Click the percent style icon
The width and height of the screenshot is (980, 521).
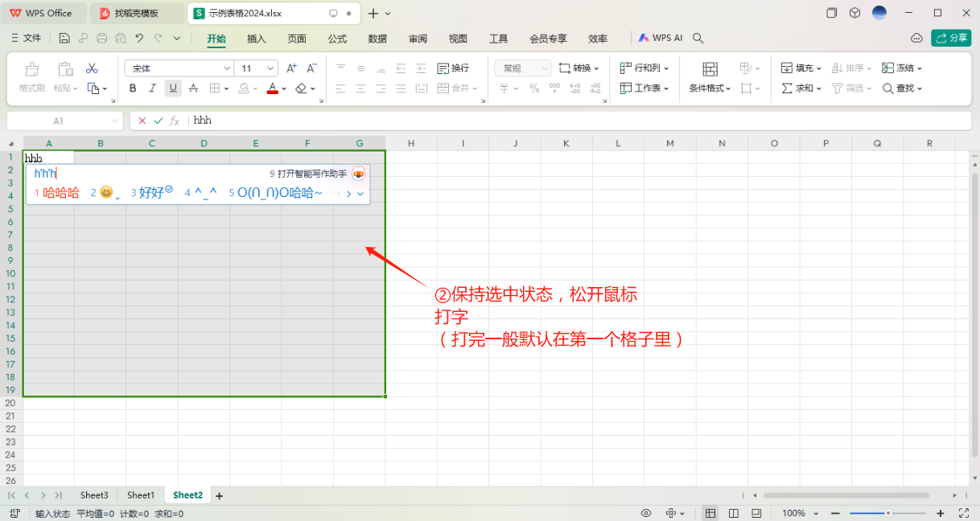[x=534, y=88]
